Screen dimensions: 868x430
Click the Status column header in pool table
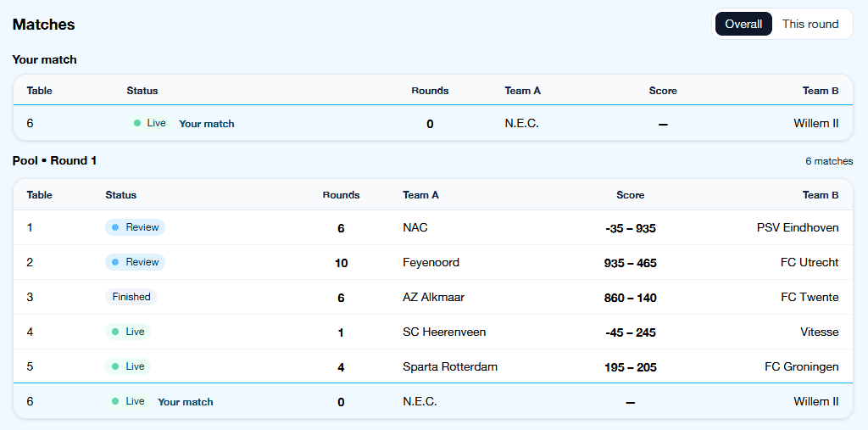(120, 195)
